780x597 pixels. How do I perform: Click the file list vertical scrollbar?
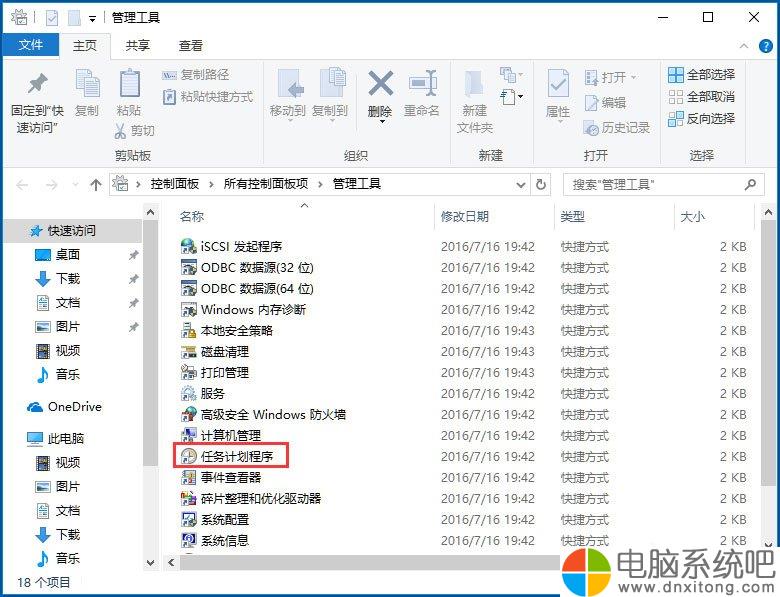pyautogui.click(x=768, y=354)
